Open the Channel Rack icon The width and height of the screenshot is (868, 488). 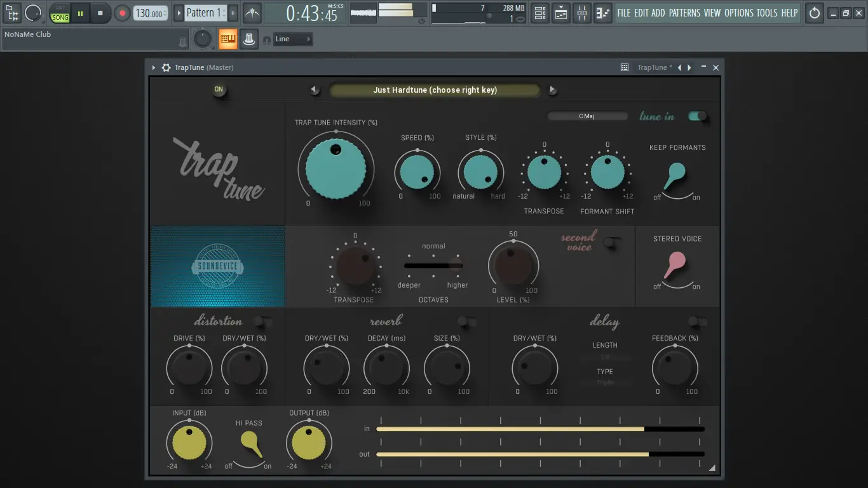[x=539, y=13]
